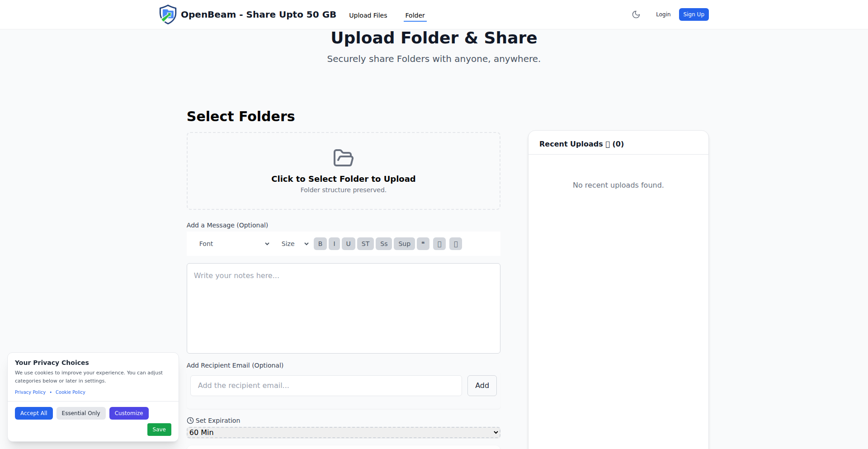The image size is (868, 449).
Task: Open the Size dropdown
Action: [x=295, y=244]
